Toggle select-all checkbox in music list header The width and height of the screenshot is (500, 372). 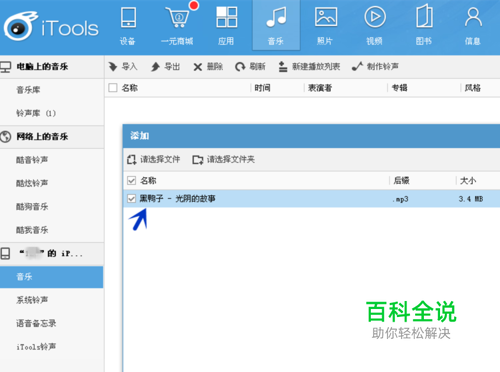click(x=113, y=88)
